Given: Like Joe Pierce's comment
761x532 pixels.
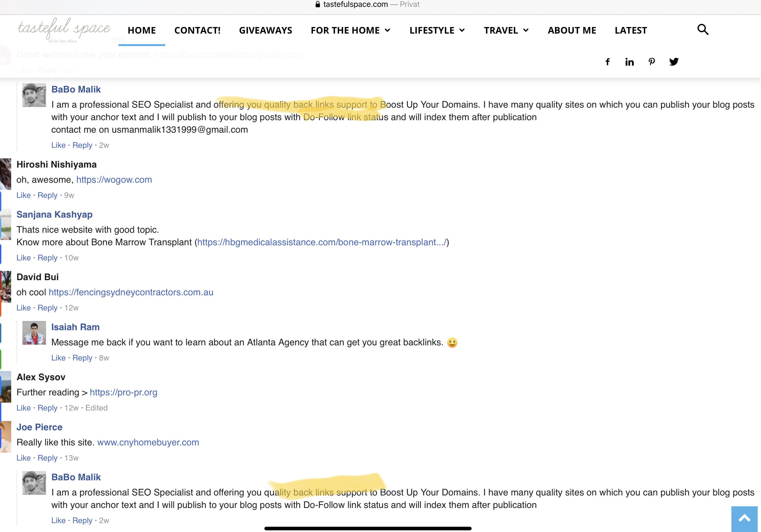Looking at the screenshot, I should (x=23, y=458).
